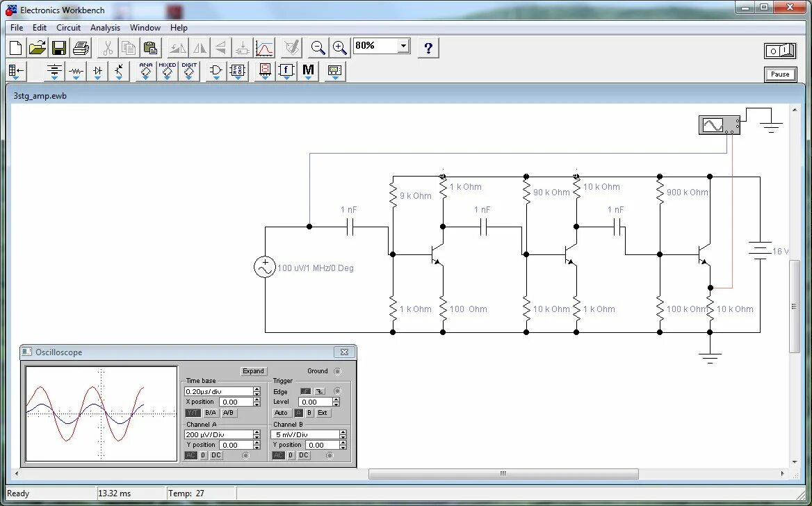Select the Zoom In tool
This screenshot has height=506, width=812.
point(339,47)
